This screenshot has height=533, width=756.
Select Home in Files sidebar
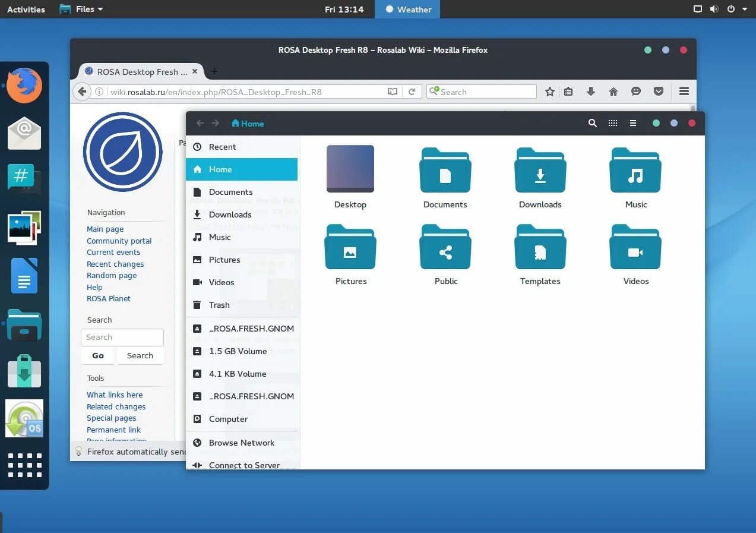242,169
